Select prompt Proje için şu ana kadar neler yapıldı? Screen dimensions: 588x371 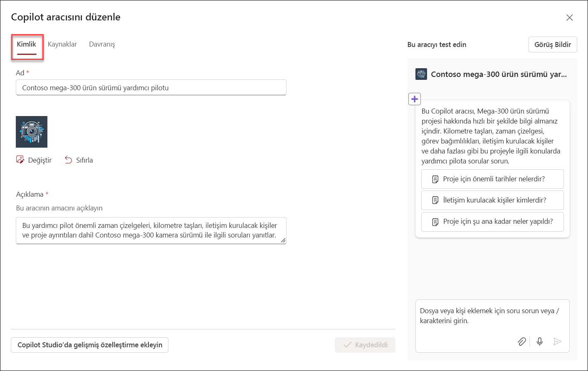tap(492, 221)
